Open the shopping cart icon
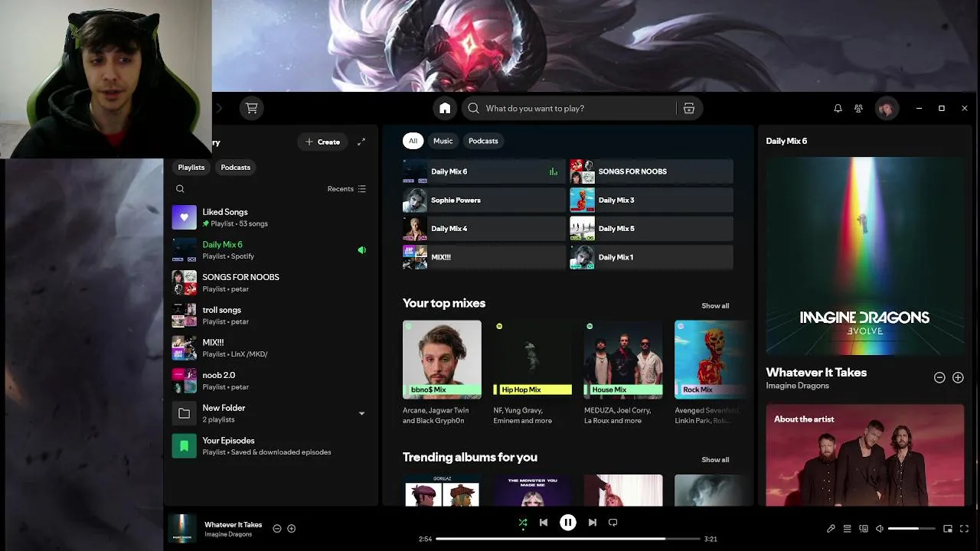 click(251, 108)
